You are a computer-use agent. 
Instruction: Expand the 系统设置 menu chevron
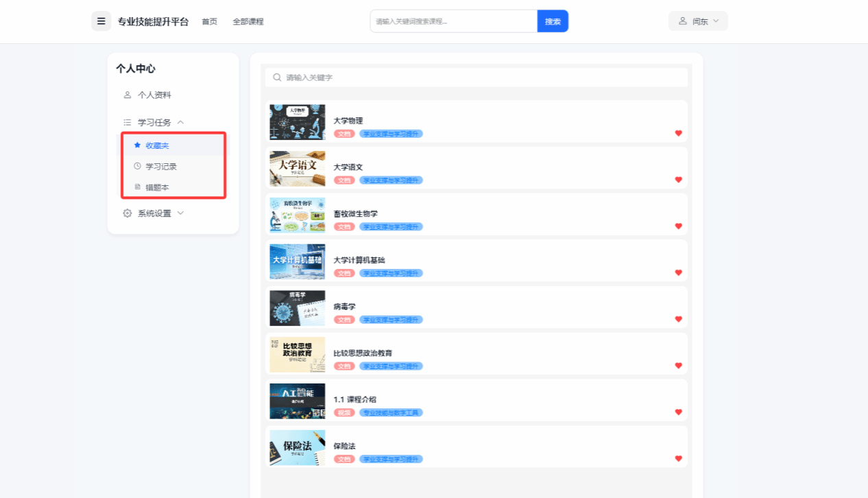pos(180,213)
